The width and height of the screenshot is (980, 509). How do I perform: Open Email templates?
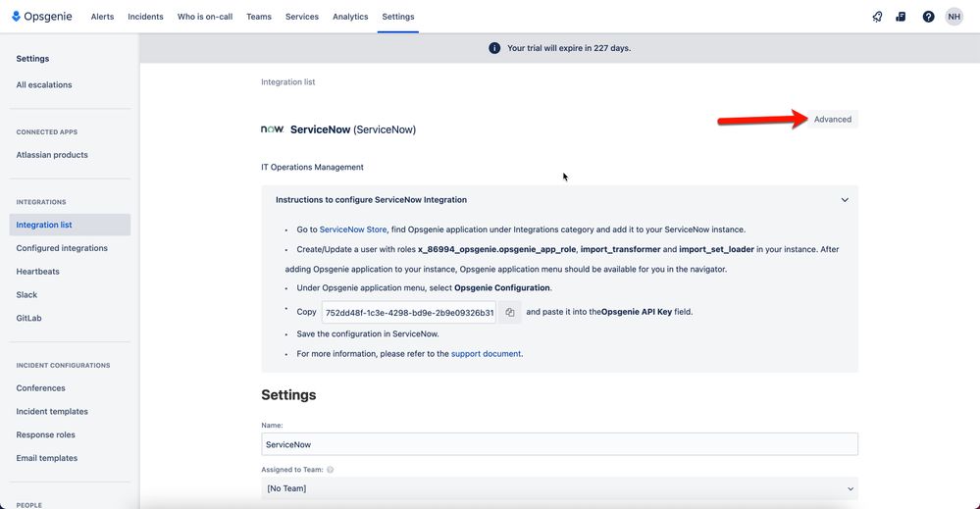(47, 458)
